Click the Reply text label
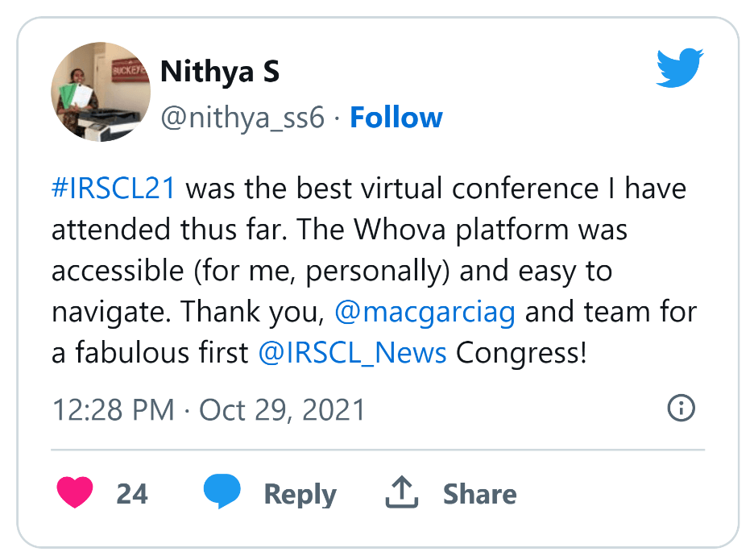 pos(300,495)
